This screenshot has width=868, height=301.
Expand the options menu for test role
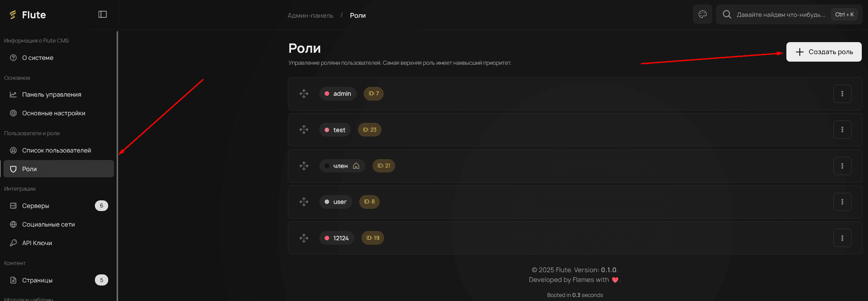(x=842, y=130)
